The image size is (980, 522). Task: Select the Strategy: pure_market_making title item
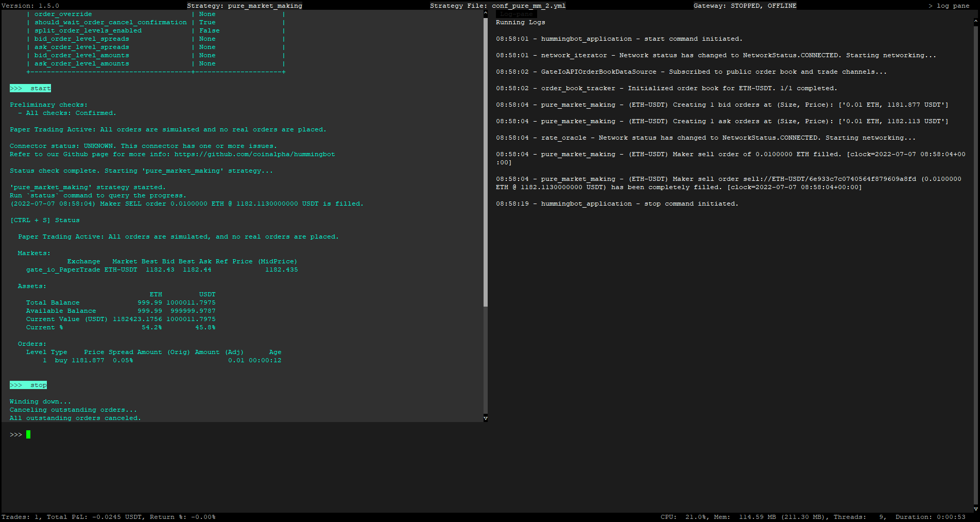(x=244, y=5)
